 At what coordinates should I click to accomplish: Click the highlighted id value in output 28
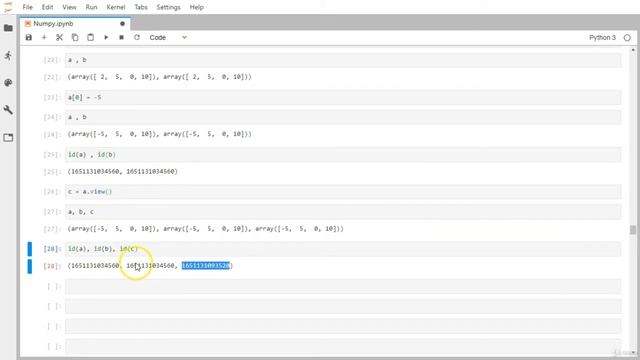click(206, 266)
